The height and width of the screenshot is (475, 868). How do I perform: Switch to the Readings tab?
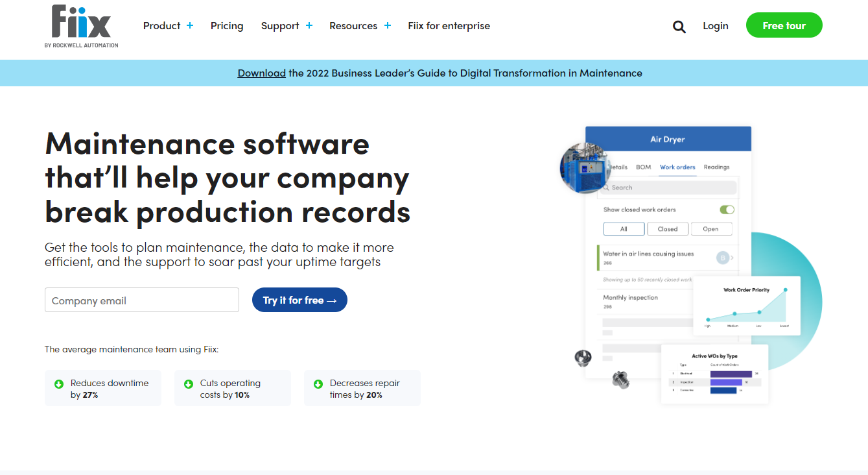coord(716,167)
